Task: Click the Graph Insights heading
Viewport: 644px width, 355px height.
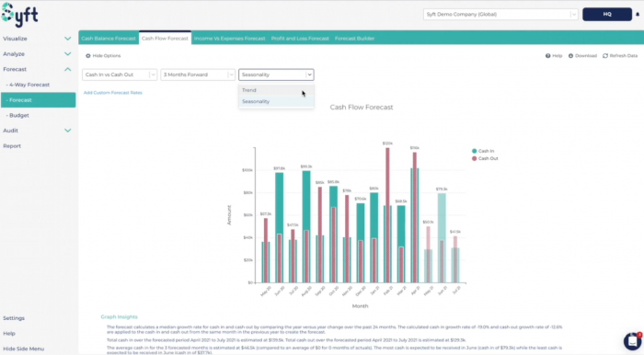Action: coord(119,316)
